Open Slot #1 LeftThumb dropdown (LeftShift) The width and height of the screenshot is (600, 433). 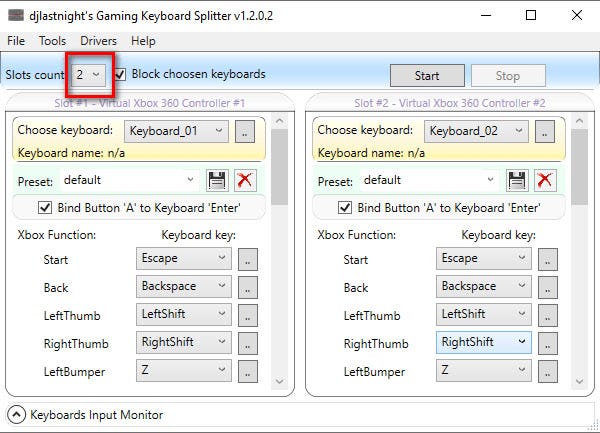[184, 314]
